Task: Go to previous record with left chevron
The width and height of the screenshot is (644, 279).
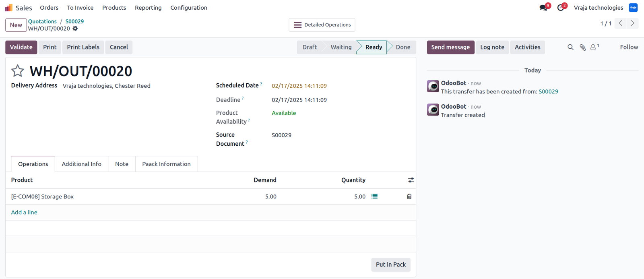Action: 621,23
